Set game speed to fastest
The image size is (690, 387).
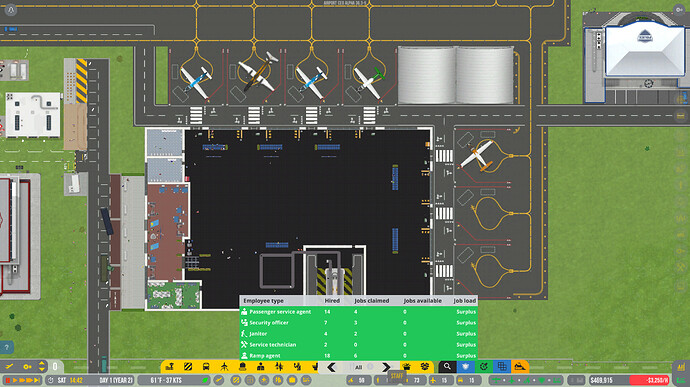(37, 380)
